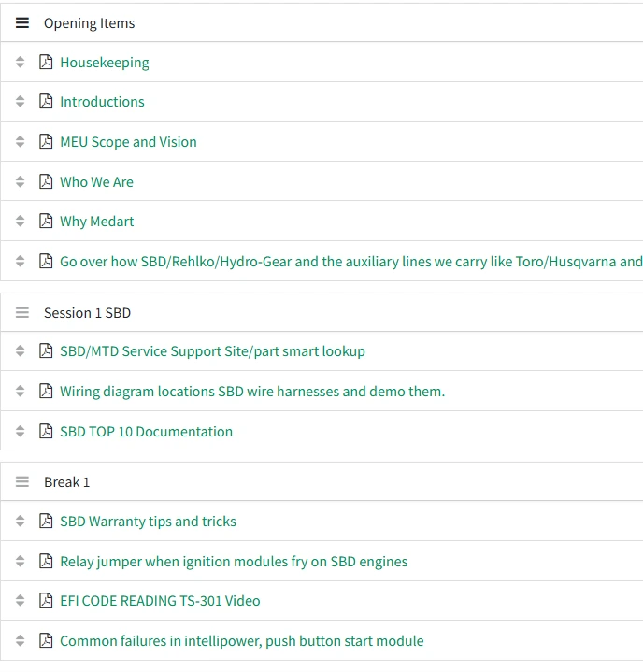Open SBD TOP 10 Documentation

(x=146, y=432)
